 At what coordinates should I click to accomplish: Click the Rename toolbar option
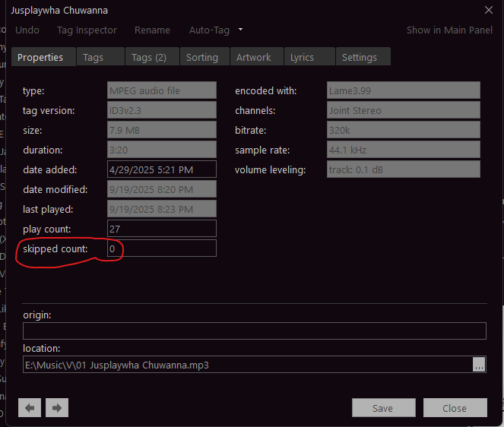[x=152, y=30]
